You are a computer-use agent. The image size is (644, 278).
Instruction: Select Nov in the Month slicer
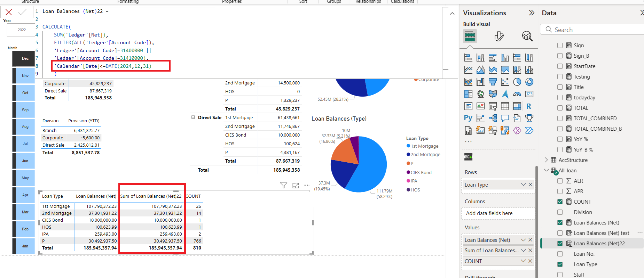tap(24, 76)
